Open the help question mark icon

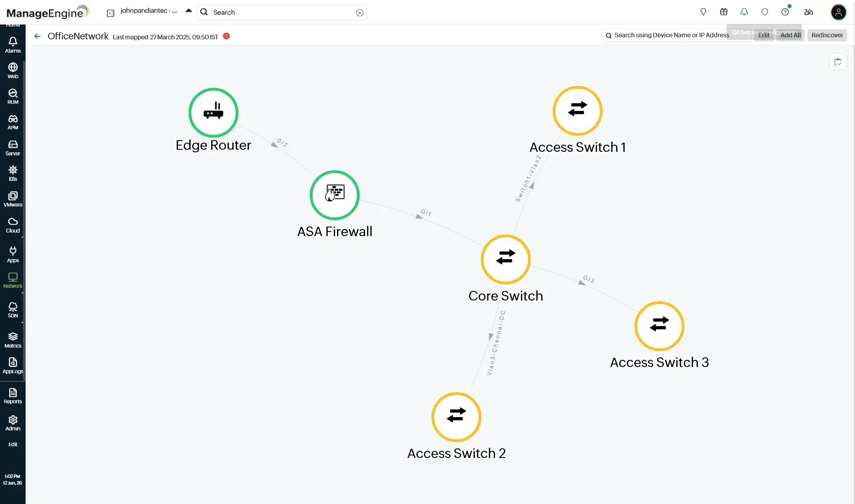pos(785,12)
